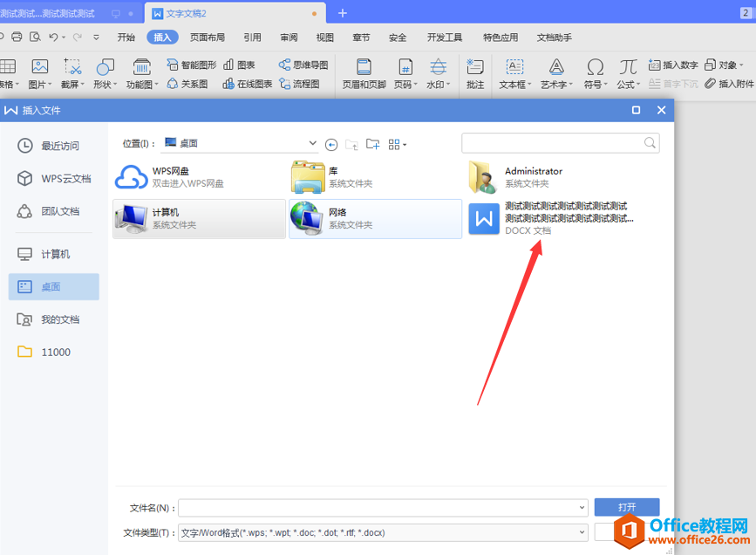Click the Undo arrow icon
Screen dimensions: 756x555
[x=53, y=38]
